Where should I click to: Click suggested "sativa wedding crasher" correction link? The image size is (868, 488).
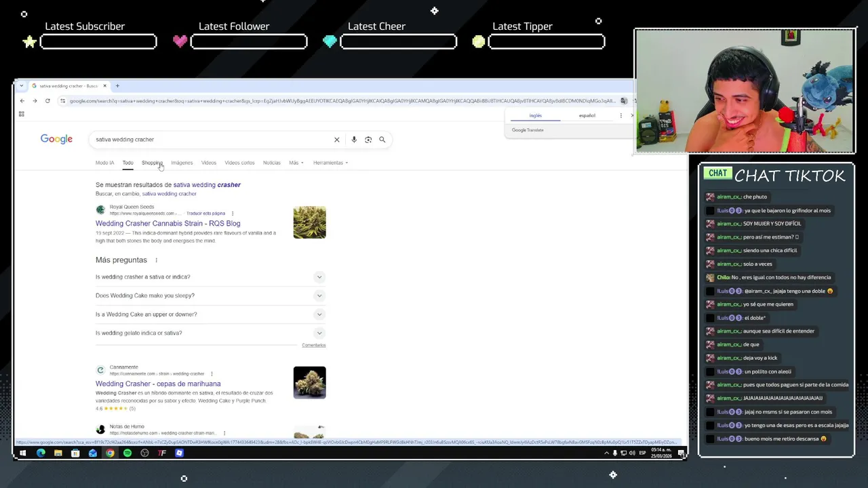pos(207,184)
